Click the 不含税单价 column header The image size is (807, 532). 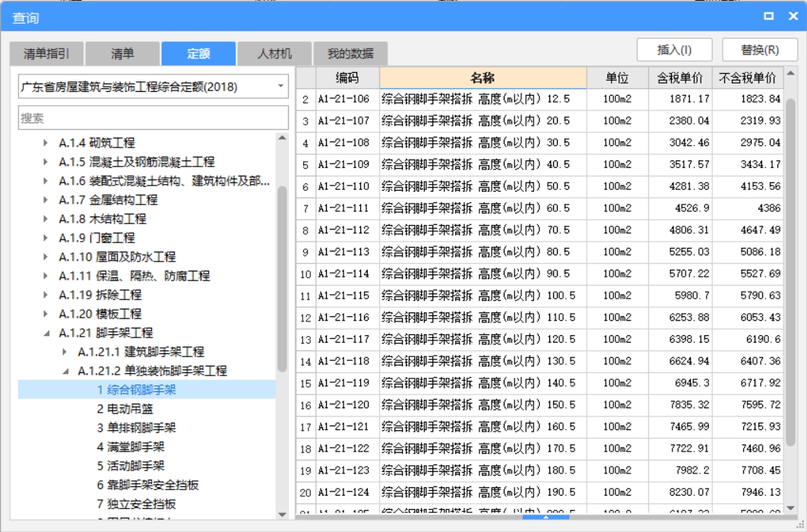pos(747,78)
